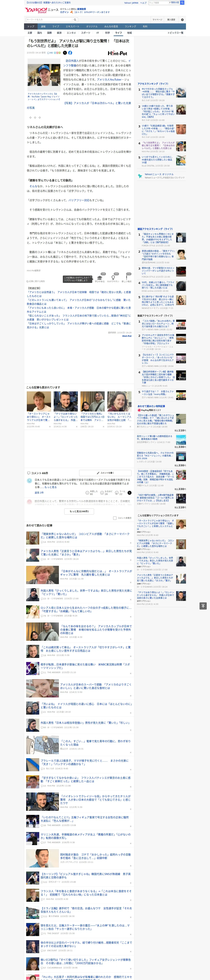210x980 pixels.
Task: Open list article コロンビア人が感動
Action: click(85, 536)
